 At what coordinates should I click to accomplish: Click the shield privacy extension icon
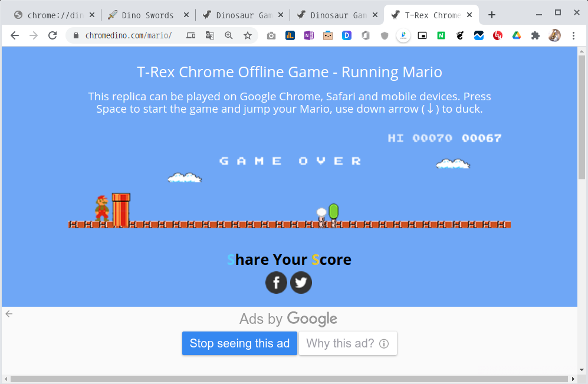384,35
